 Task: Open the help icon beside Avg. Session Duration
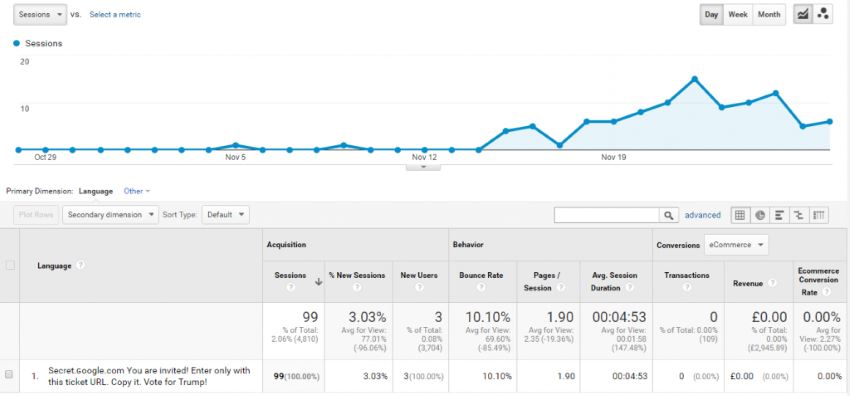pyautogui.click(x=629, y=288)
